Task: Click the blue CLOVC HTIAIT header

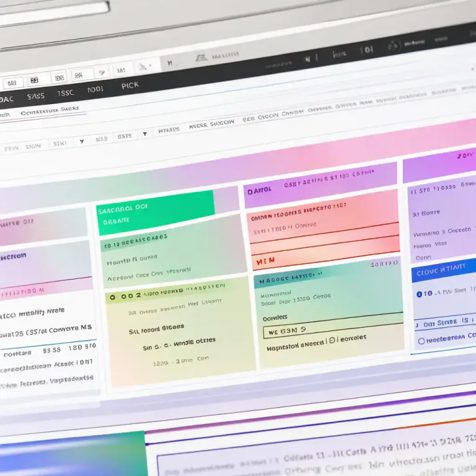Action: click(x=444, y=270)
